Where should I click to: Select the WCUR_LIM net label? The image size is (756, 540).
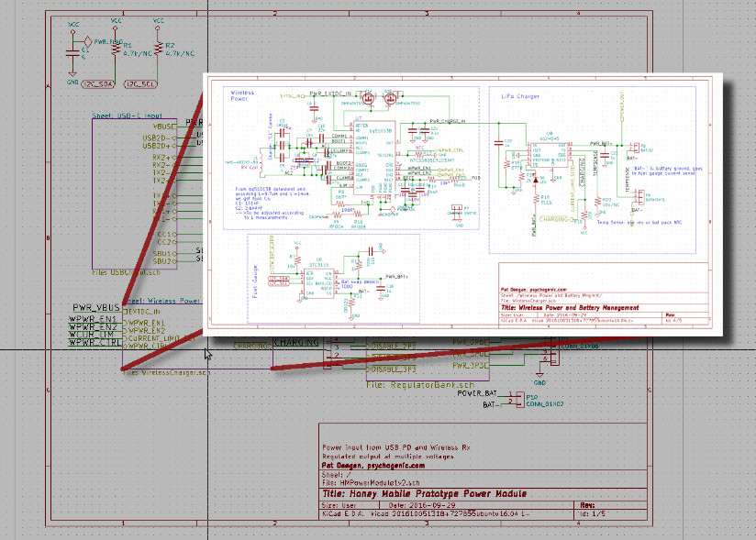92,335
